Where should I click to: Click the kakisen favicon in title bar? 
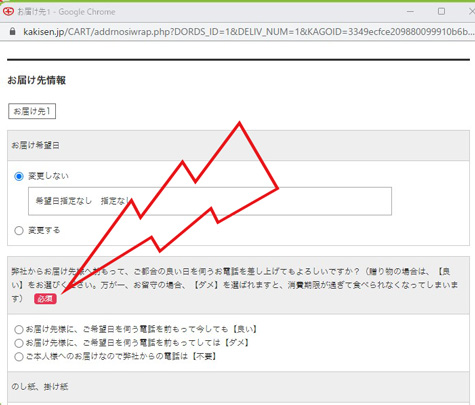[8, 12]
